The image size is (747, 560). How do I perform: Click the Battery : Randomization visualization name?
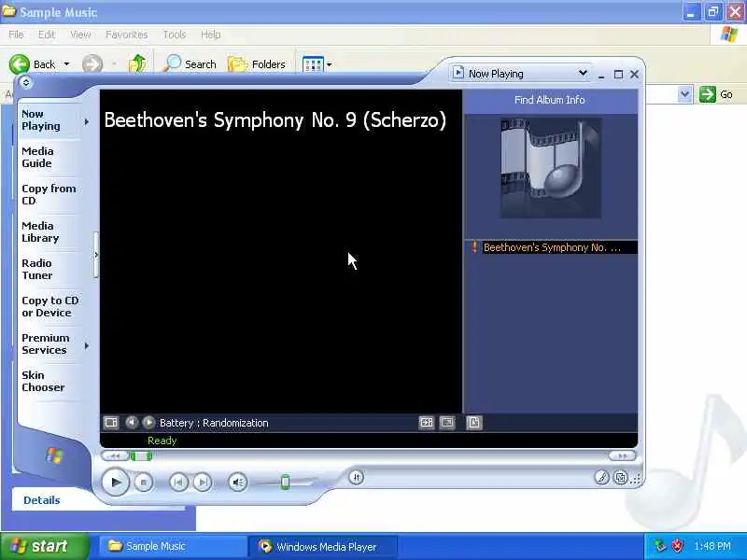pyautogui.click(x=214, y=423)
